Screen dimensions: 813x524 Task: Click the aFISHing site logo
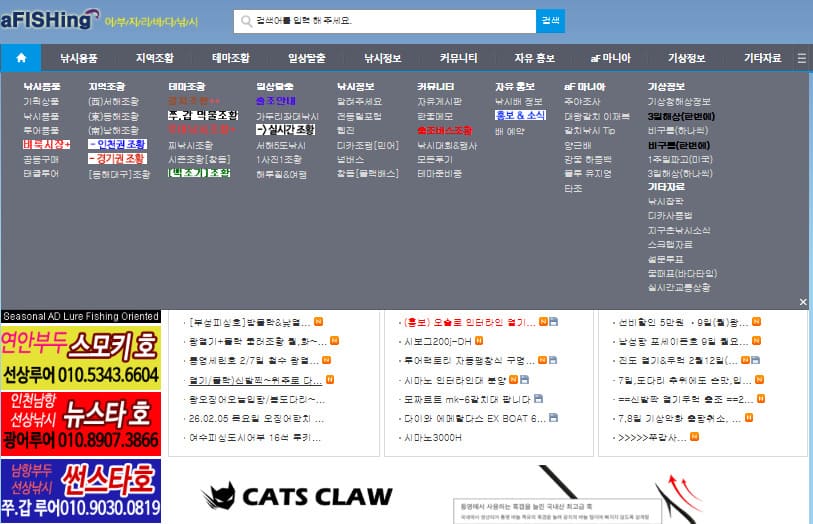pos(50,19)
